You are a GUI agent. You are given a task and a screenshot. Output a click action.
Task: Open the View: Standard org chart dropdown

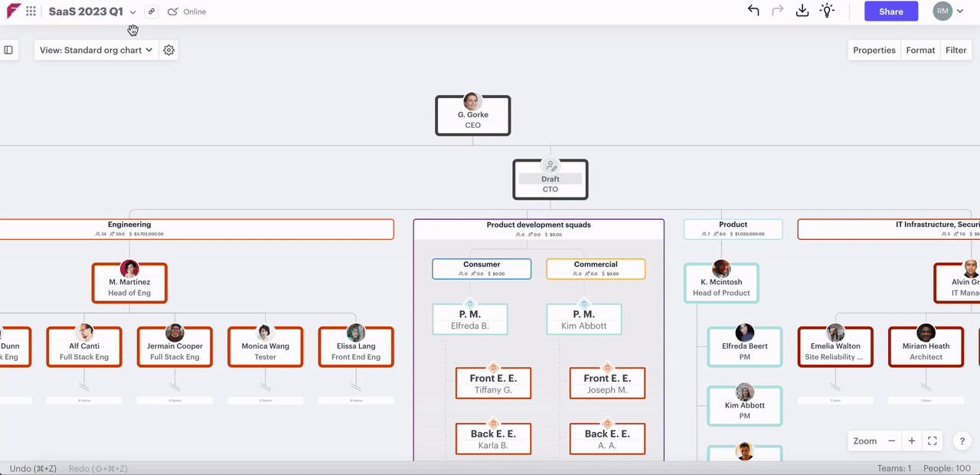(96, 50)
